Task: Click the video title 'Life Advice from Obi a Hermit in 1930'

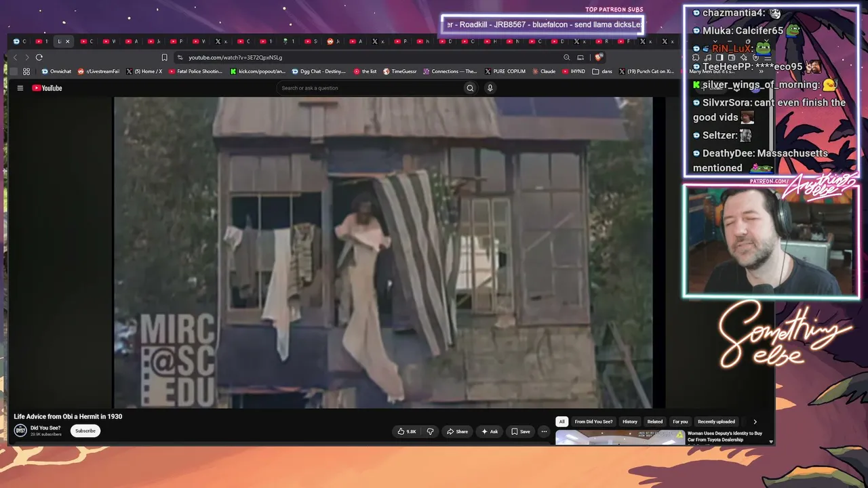Action: (68, 417)
